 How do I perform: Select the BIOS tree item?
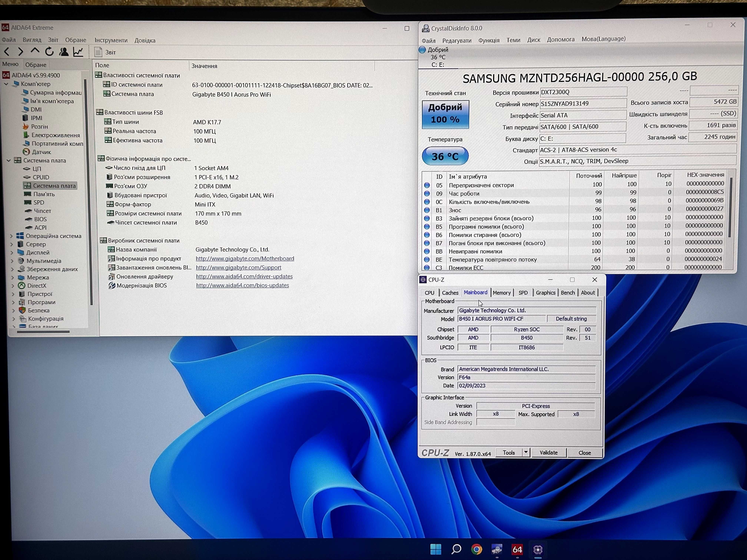pyautogui.click(x=36, y=219)
